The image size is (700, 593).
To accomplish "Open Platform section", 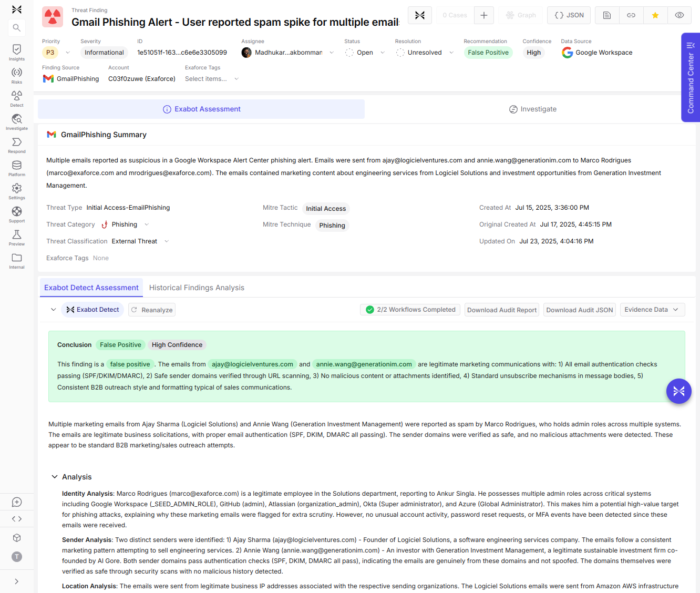I will coord(17,168).
